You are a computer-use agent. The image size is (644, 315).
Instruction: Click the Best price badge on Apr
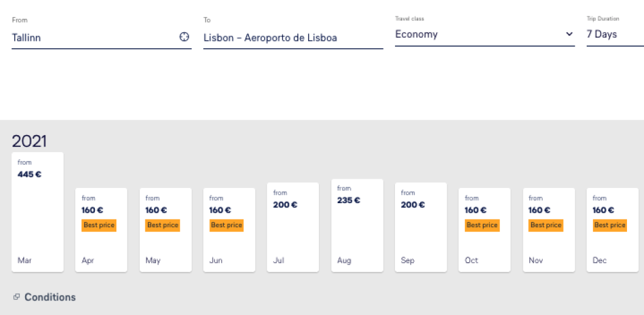tap(99, 225)
